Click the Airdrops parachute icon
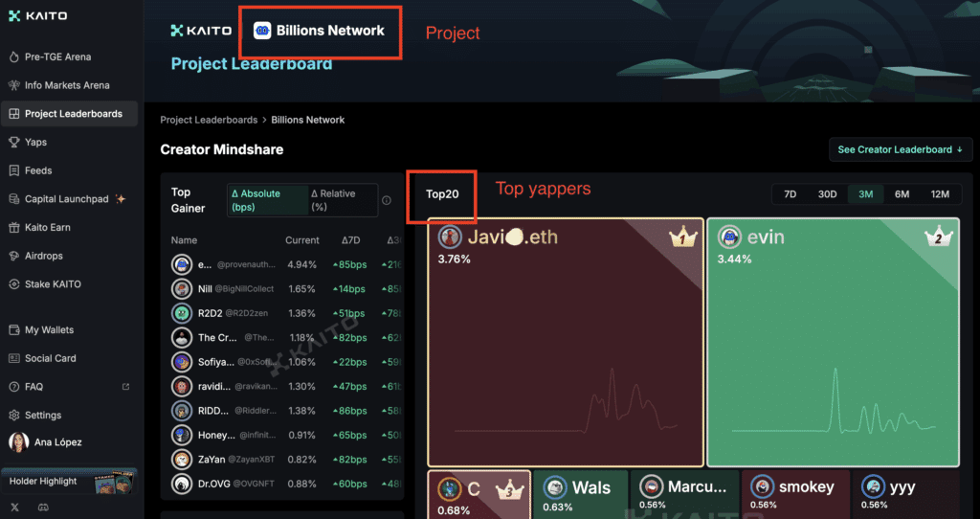Viewport: 980px width, 519px height. [x=14, y=257]
